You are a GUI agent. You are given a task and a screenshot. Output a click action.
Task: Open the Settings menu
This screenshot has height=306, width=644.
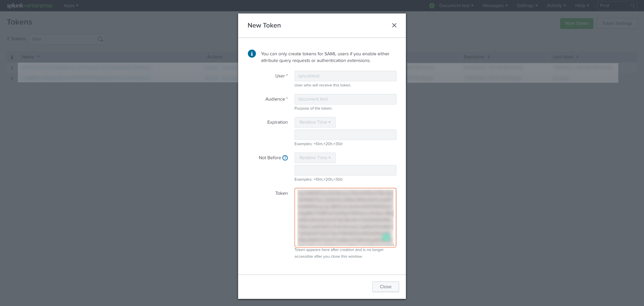click(527, 6)
